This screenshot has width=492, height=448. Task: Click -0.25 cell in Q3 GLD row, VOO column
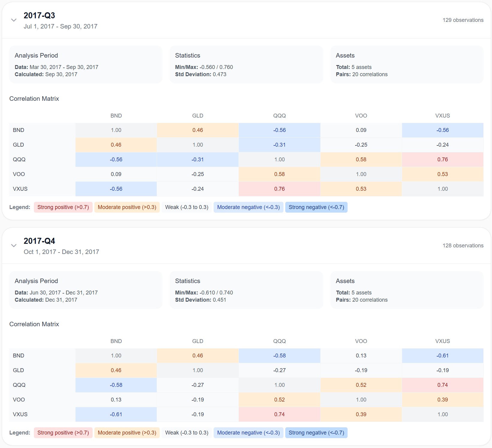[x=361, y=145]
